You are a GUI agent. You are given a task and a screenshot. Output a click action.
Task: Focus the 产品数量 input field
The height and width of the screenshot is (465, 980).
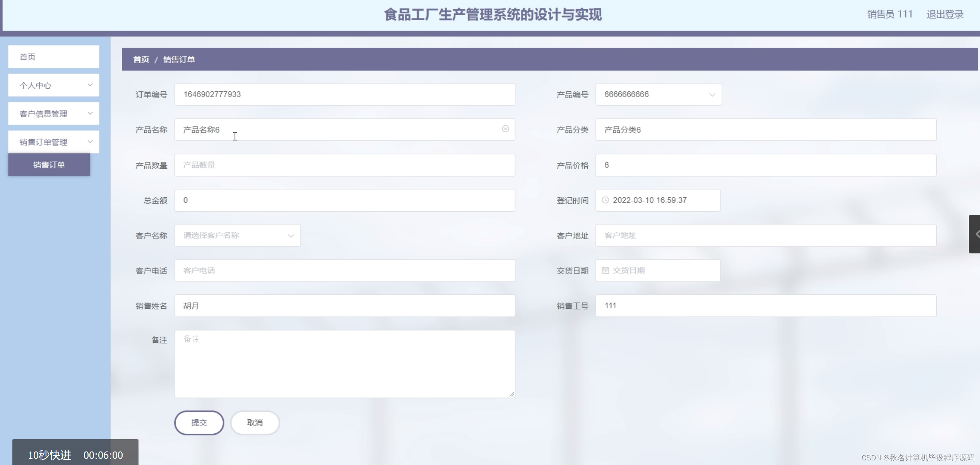[x=344, y=165]
